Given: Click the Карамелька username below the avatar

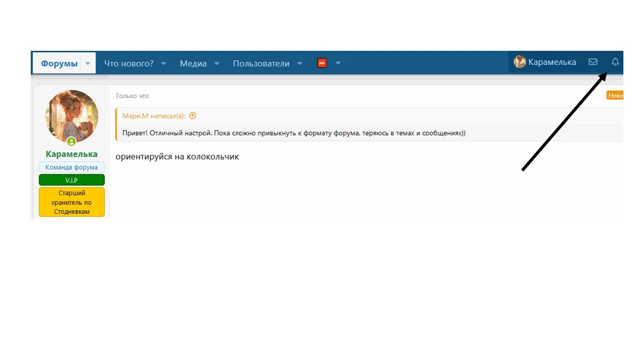Looking at the screenshot, I should coord(71,154).
